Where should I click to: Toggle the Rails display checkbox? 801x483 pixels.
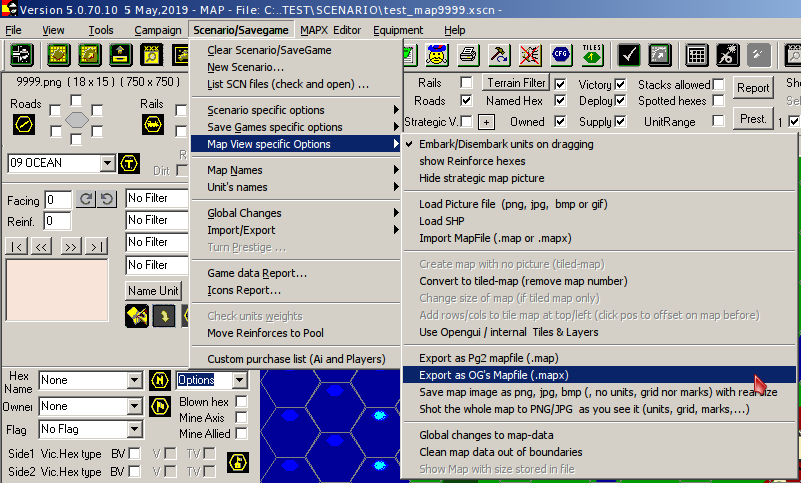pos(466,82)
